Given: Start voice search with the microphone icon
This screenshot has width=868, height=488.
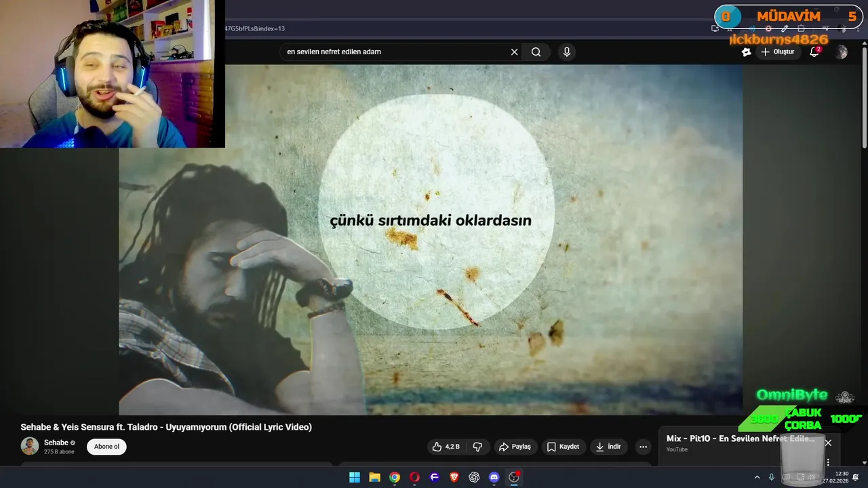Looking at the screenshot, I should click(566, 52).
